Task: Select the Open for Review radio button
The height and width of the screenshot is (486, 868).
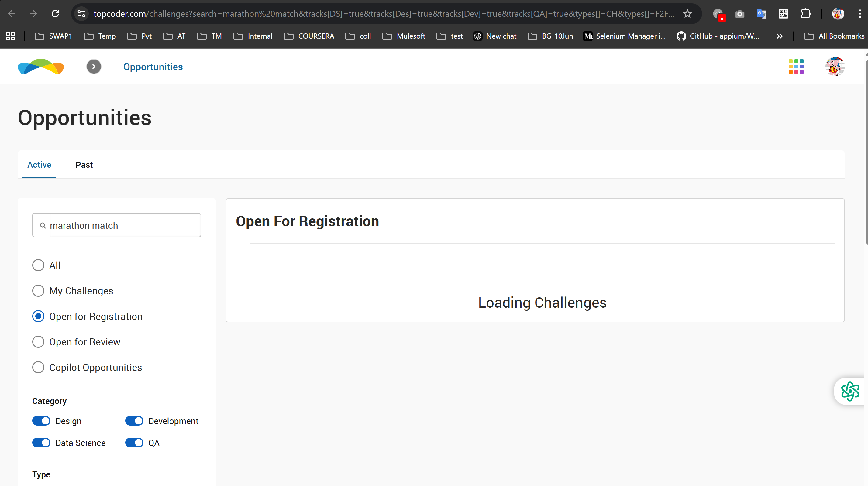Action: point(38,341)
